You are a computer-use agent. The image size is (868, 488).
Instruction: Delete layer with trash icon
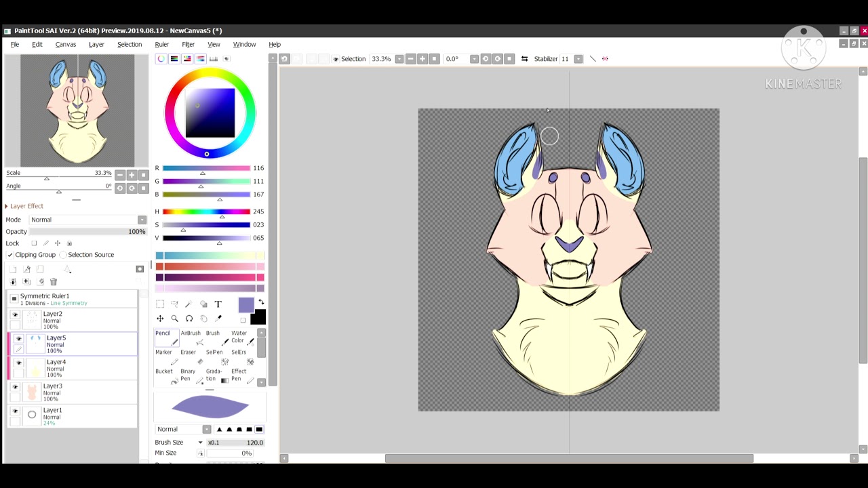(x=54, y=281)
